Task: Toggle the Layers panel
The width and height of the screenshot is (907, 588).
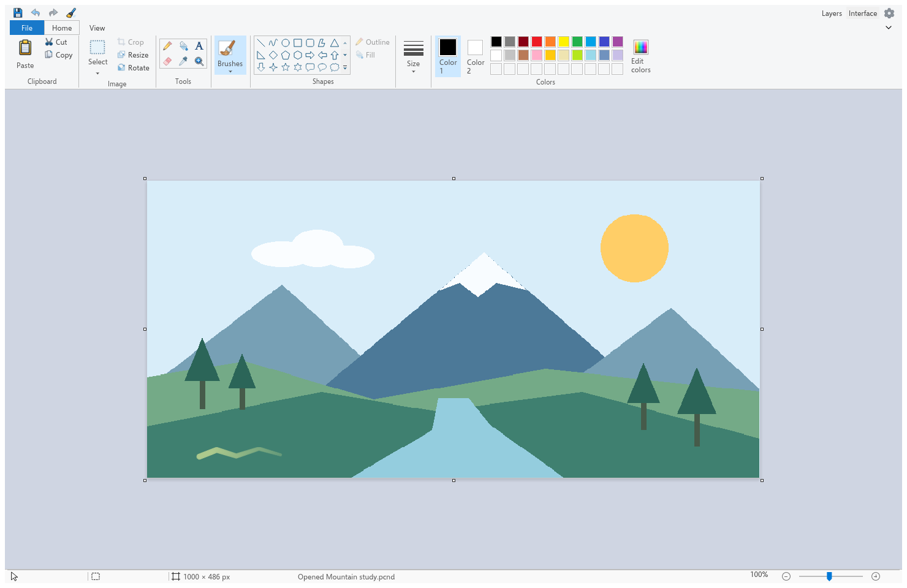Action: [832, 13]
